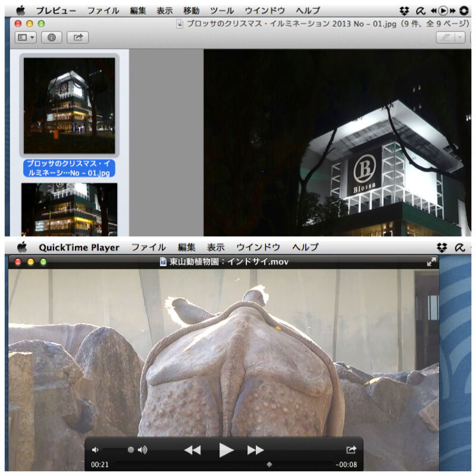
Task: Click the Dropbox icon in the Preview menu bar
Action: pyautogui.click(x=404, y=11)
